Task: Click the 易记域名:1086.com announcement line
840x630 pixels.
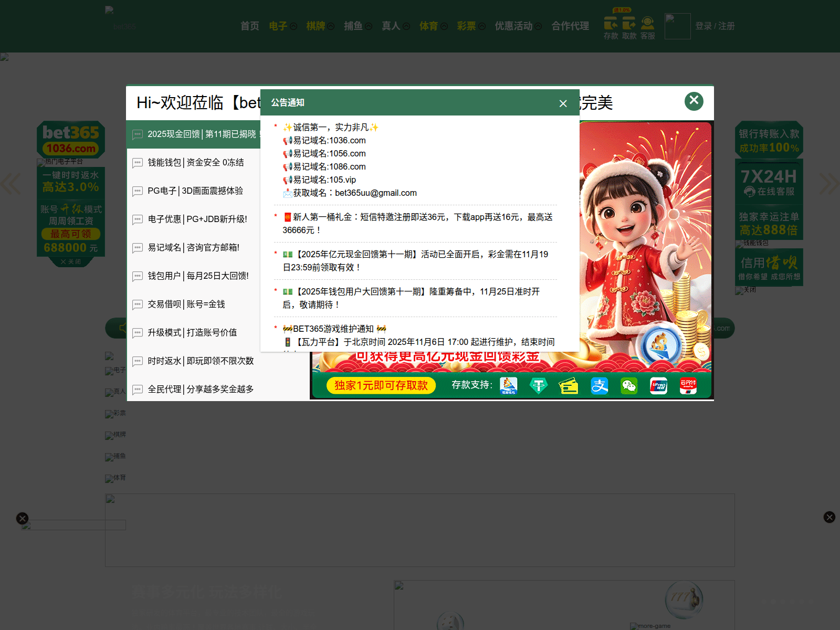Action: 324,167
